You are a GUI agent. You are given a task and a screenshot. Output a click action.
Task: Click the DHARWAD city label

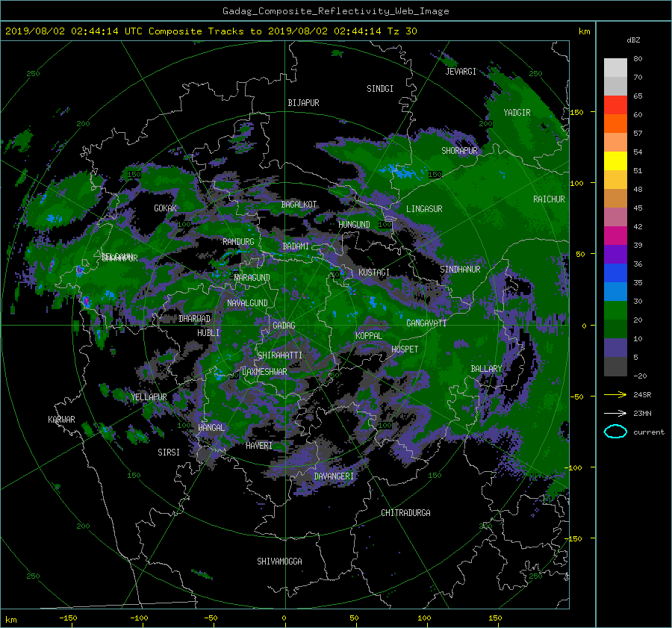[195, 319]
